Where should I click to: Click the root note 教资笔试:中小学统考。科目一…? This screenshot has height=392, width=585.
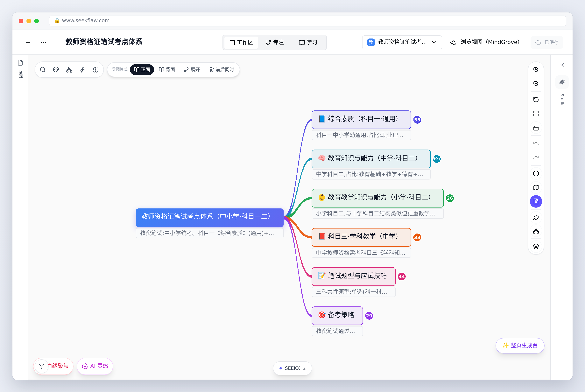coord(209,233)
